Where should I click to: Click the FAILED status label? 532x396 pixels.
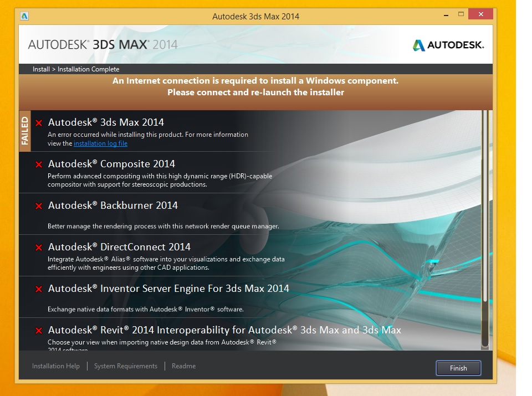(25, 131)
